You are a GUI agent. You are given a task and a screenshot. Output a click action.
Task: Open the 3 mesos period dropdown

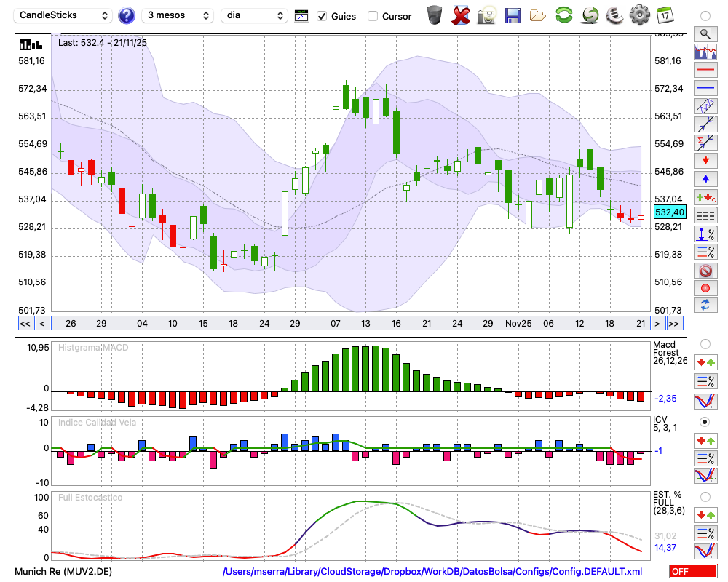click(177, 15)
